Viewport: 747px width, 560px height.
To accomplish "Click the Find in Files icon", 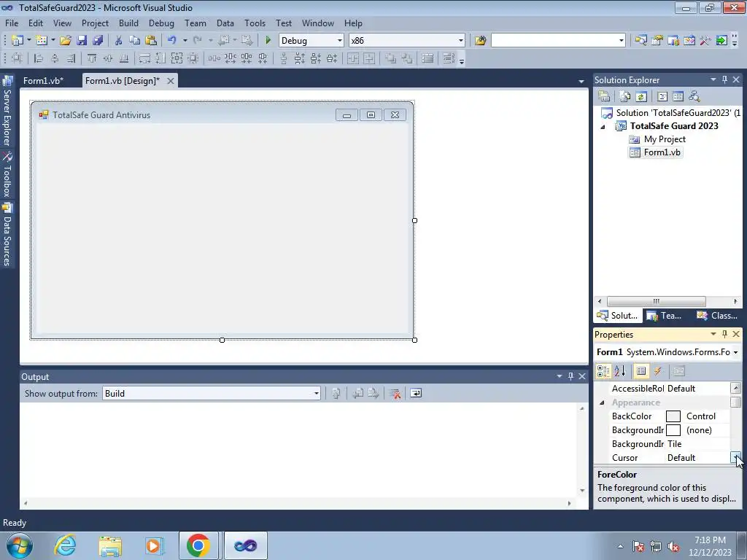I will 480,41.
